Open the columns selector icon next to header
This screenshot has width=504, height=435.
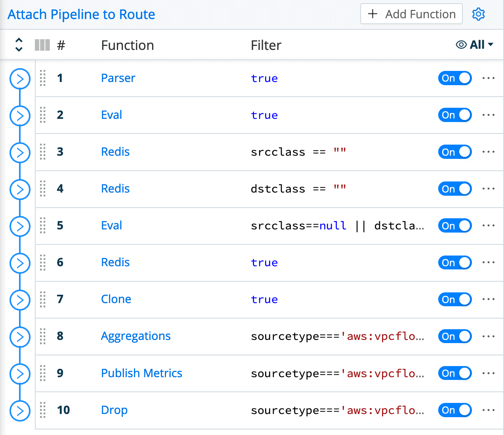coord(42,45)
